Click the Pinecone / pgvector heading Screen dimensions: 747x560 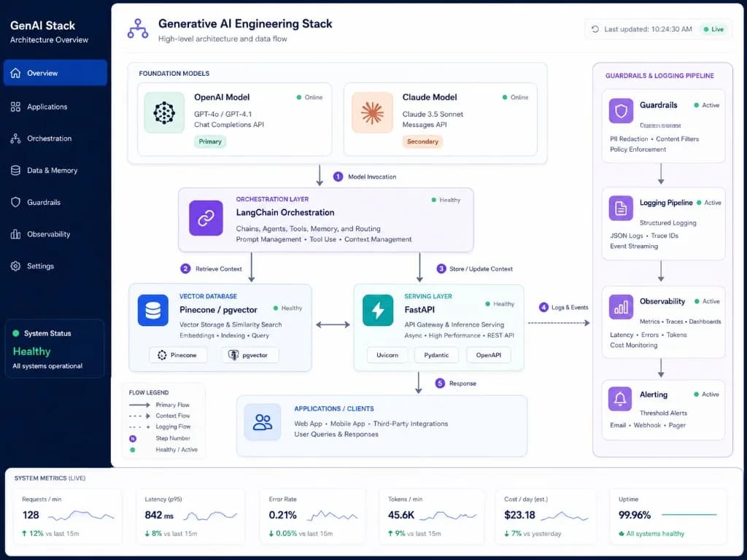click(218, 309)
